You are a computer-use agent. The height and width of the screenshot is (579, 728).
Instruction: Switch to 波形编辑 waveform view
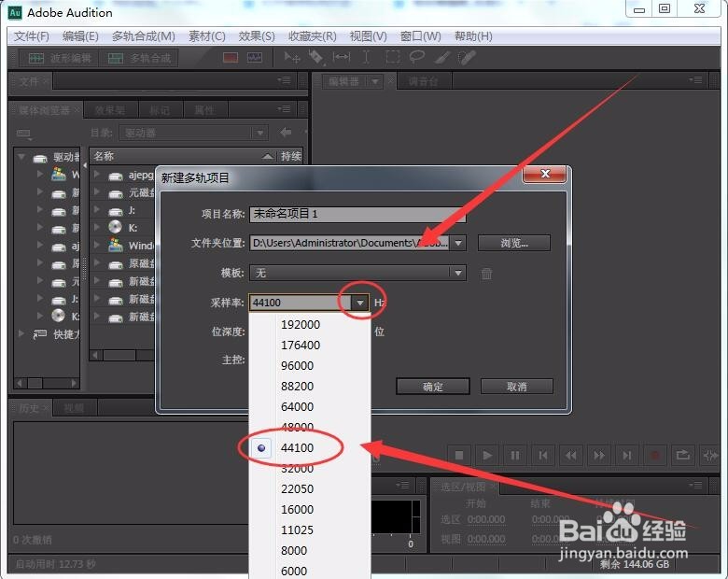tap(60, 58)
